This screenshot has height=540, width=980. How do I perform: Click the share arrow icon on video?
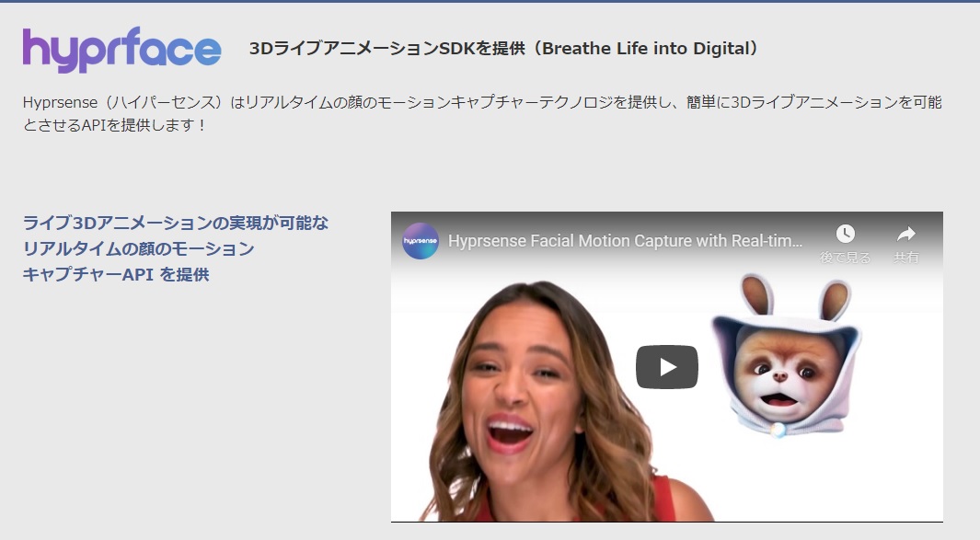pyautogui.click(x=905, y=234)
